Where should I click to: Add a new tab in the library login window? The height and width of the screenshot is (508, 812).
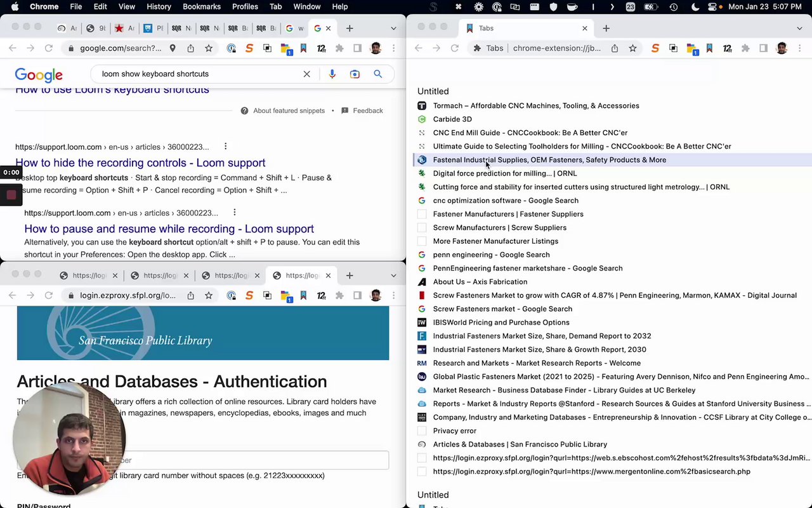click(x=350, y=276)
